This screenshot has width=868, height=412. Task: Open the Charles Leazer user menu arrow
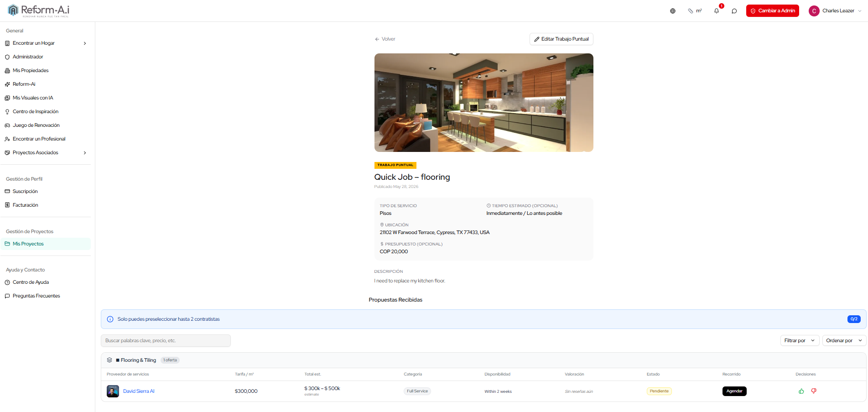pos(860,11)
